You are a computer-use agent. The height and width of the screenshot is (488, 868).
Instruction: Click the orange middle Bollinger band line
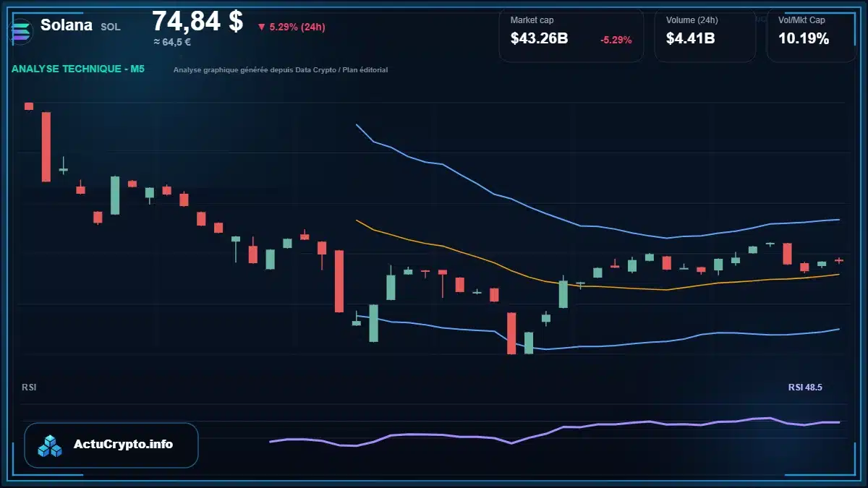[x=597, y=287]
